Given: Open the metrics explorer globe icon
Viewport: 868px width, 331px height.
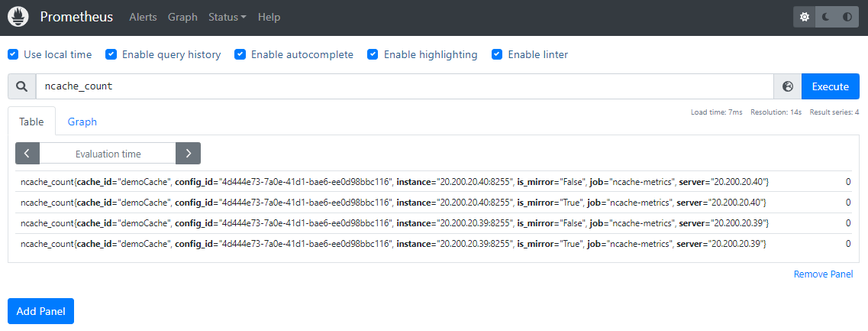Looking at the screenshot, I should click(788, 86).
